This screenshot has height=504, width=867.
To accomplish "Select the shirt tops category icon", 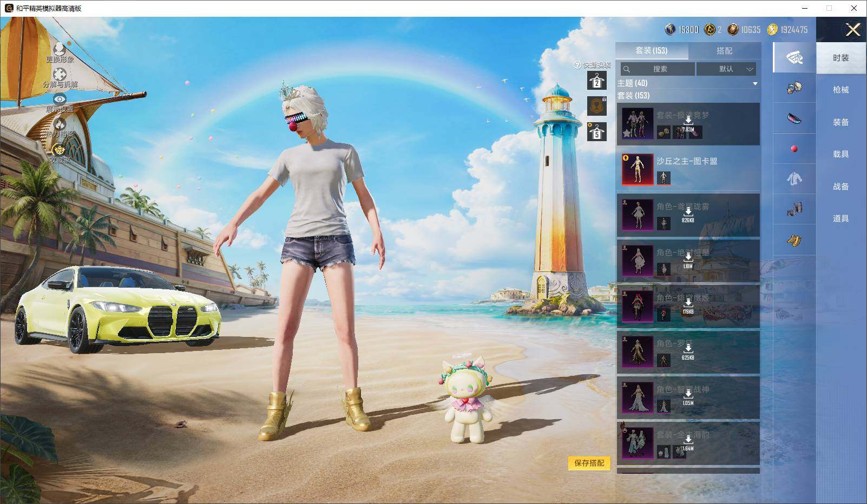I will click(x=794, y=179).
